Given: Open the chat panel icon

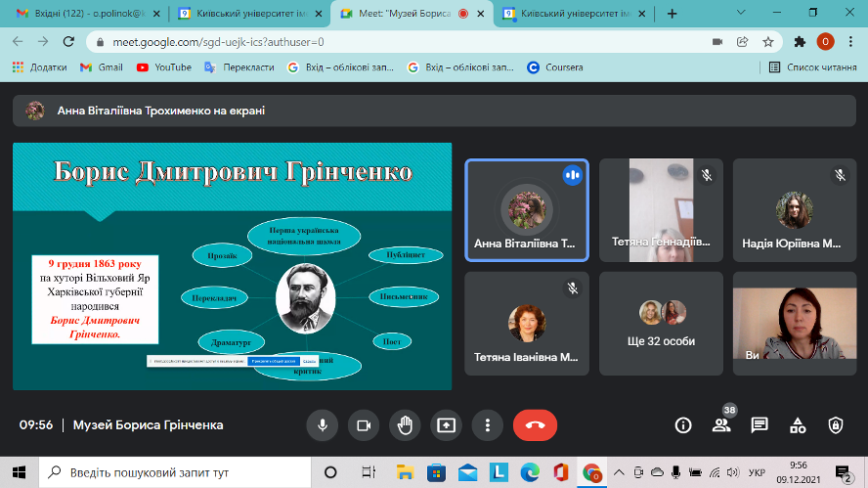Looking at the screenshot, I should coord(759,425).
